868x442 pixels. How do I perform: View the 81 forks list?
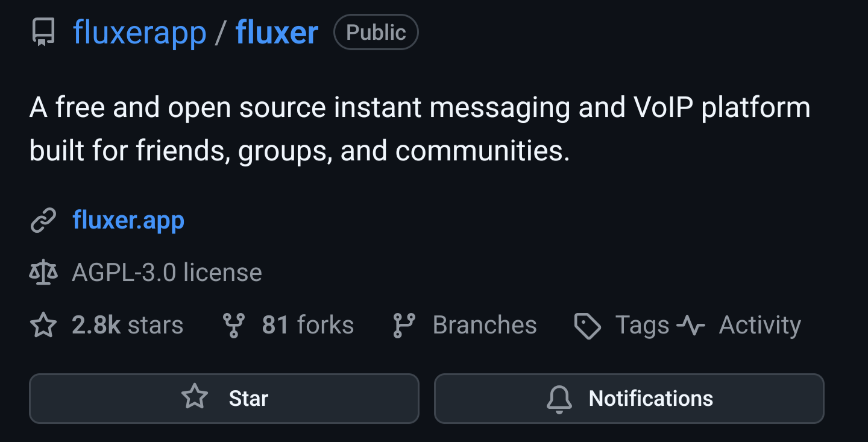(x=307, y=326)
